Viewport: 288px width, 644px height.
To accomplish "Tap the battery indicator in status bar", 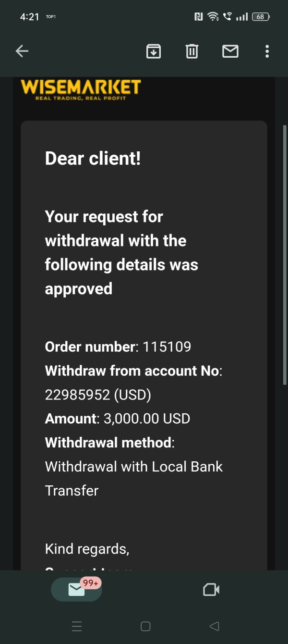I will (260, 17).
